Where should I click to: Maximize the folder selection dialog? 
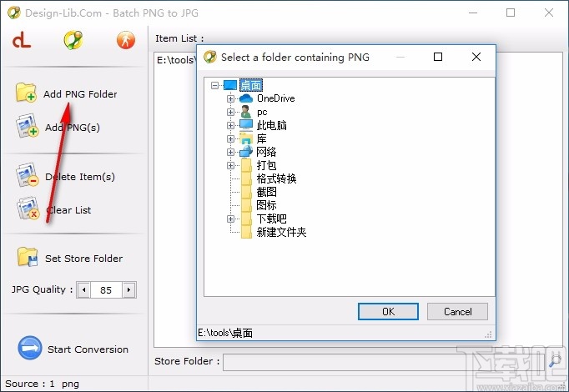[x=438, y=57]
